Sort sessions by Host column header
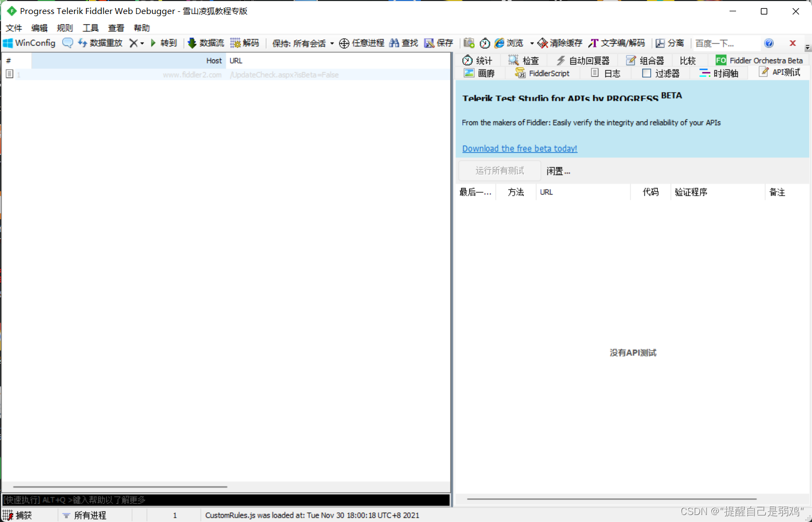This screenshot has height=522, width=812. [x=129, y=61]
